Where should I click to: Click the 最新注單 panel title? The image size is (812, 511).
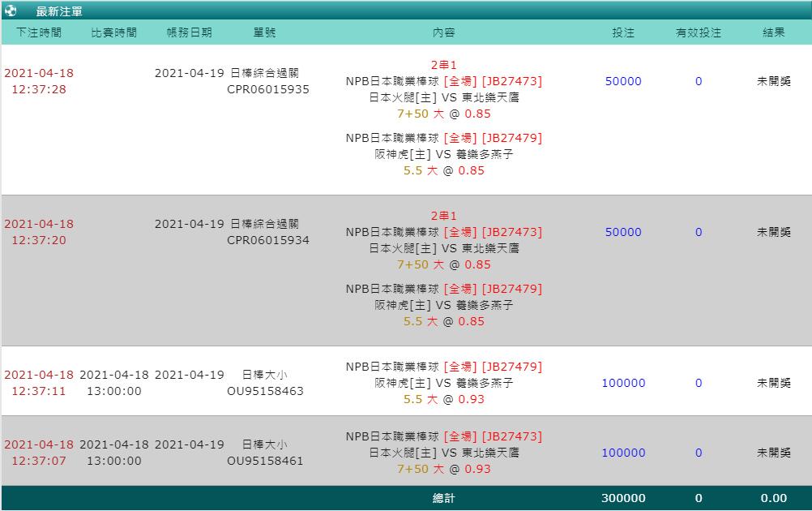pos(59,11)
